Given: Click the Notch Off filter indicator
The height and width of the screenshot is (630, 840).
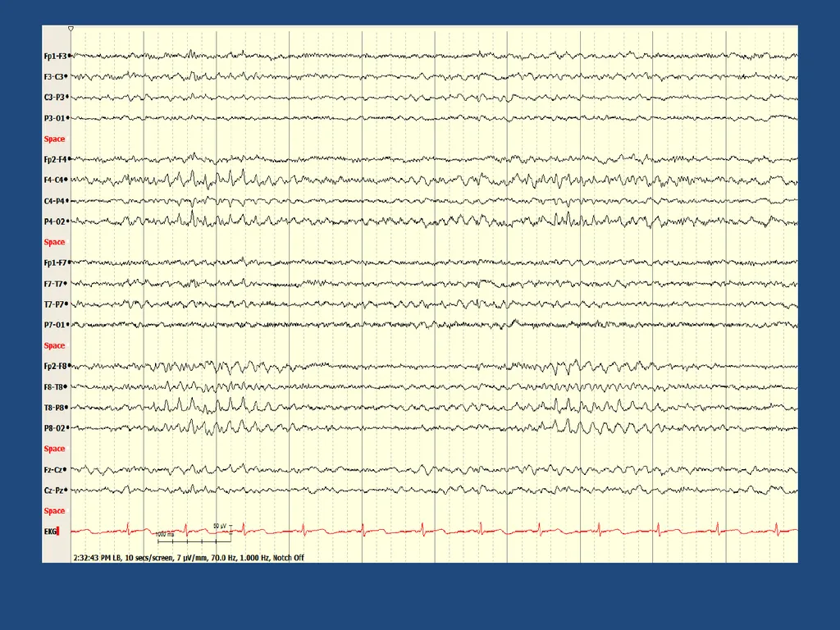Looking at the screenshot, I should (288, 558).
